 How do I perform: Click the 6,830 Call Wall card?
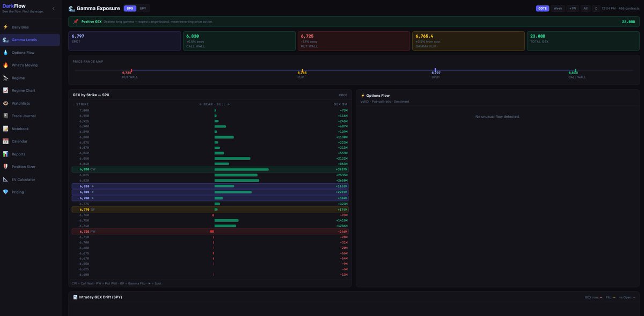[239, 41]
